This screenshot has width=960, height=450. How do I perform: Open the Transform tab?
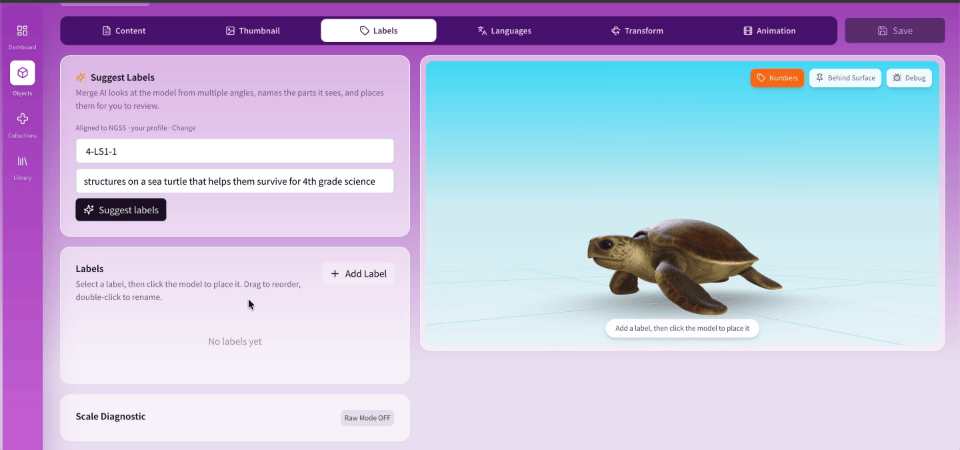[637, 31]
